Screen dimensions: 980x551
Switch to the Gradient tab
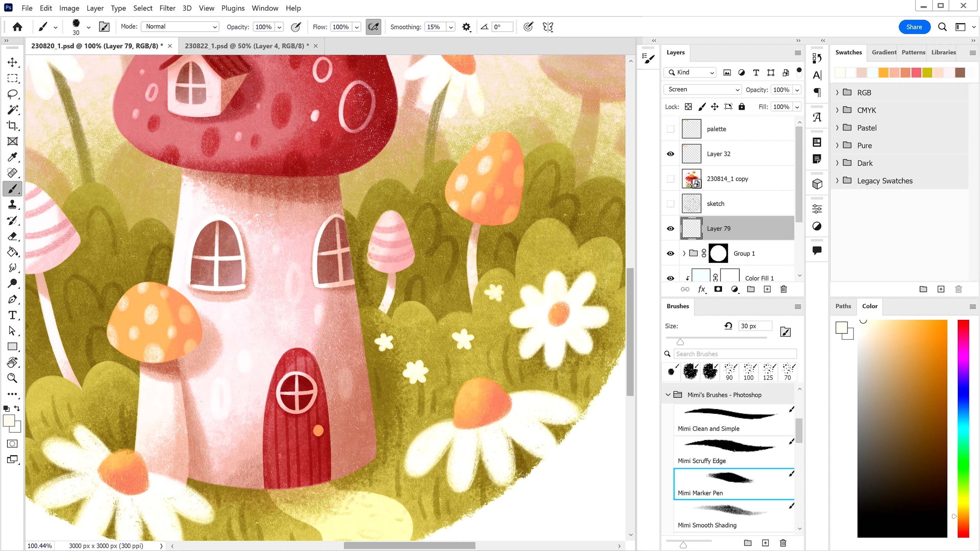(x=884, y=53)
